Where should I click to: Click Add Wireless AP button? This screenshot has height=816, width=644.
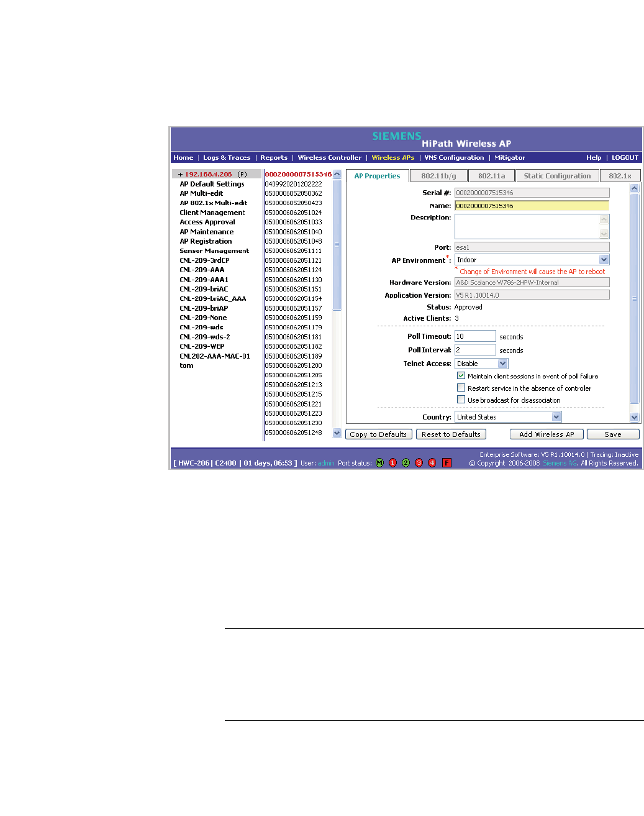[546, 434]
